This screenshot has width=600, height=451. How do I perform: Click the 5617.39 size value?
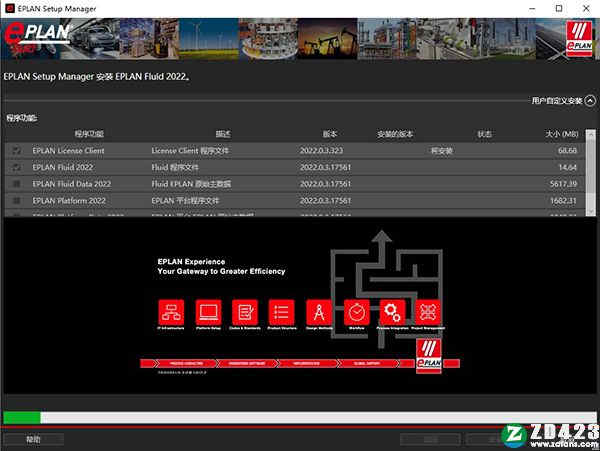[x=563, y=184]
